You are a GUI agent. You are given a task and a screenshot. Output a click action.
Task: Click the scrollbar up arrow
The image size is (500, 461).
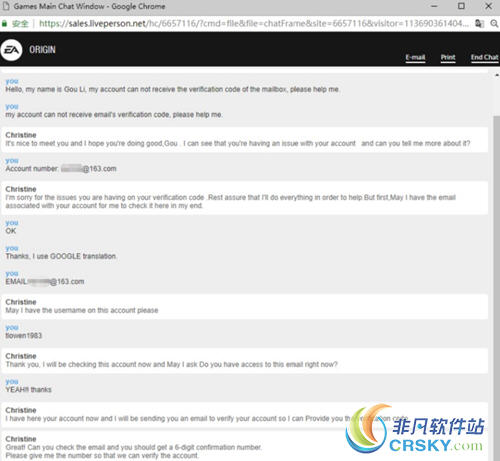[497, 75]
